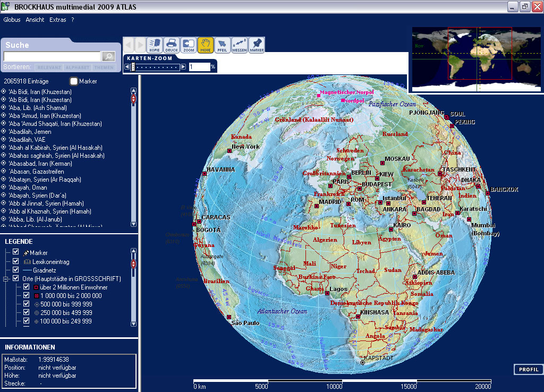The width and height of the screenshot is (544, 392).
Task: Uncheck 100 000 bis 249 999
Action: tap(27, 321)
